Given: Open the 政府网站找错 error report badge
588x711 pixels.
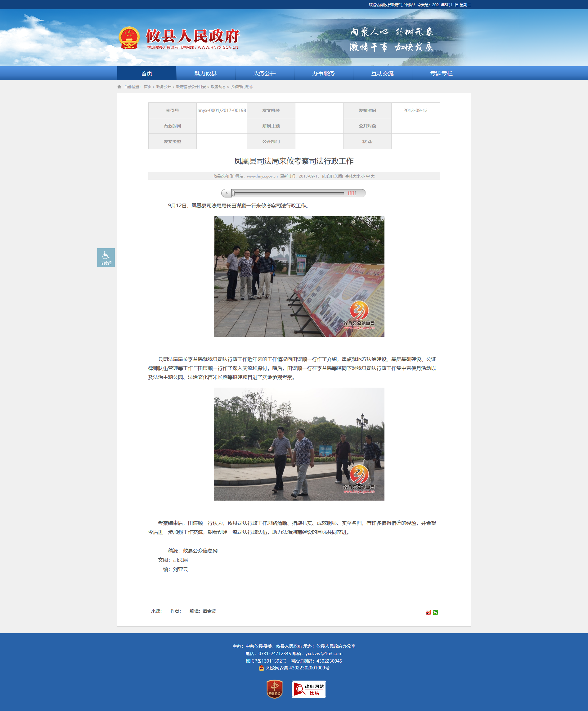Looking at the screenshot, I should pos(308,689).
